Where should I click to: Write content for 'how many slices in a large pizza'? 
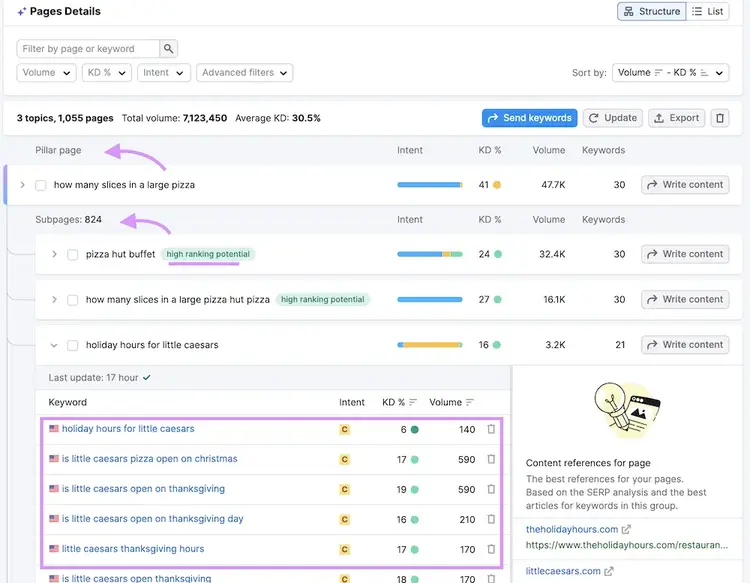pos(685,185)
